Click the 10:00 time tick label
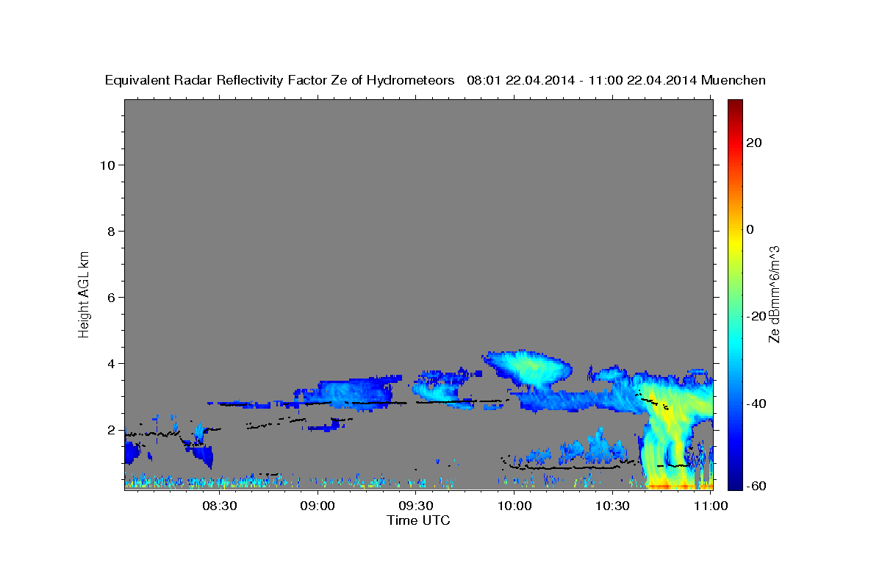The width and height of the screenshot is (882, 588). [x=514, y=506]
